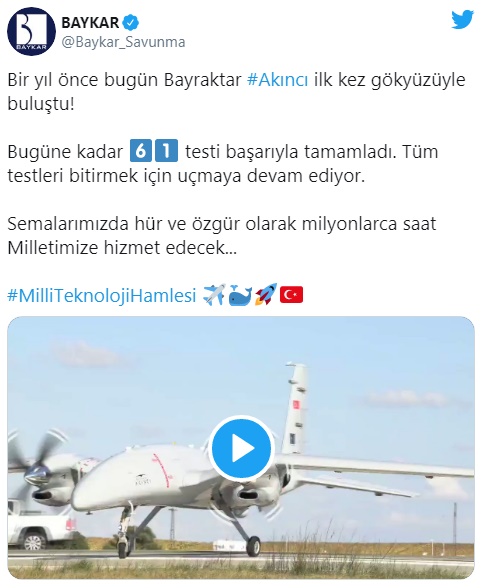Click the tail fin in the video thumbnail
Viewport: 481px width, 588px height.
pyautogui.click(x=296, y=408)
